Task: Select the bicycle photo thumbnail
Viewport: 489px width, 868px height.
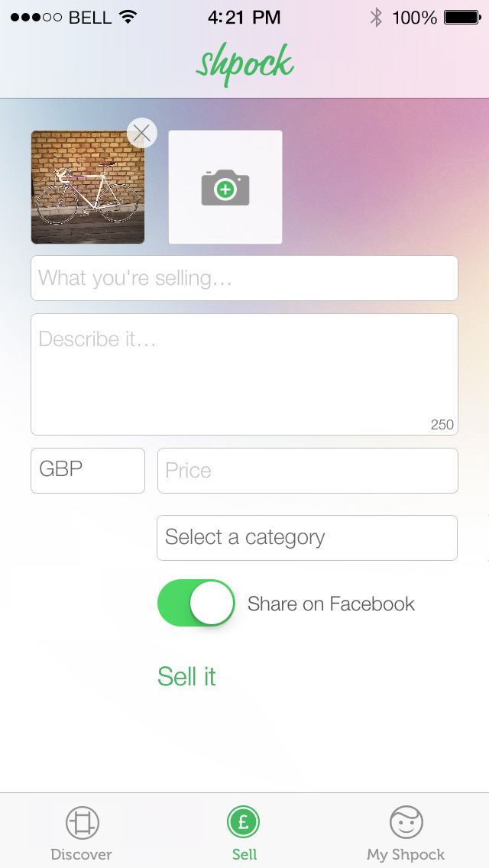Action: tap(87, 186)
